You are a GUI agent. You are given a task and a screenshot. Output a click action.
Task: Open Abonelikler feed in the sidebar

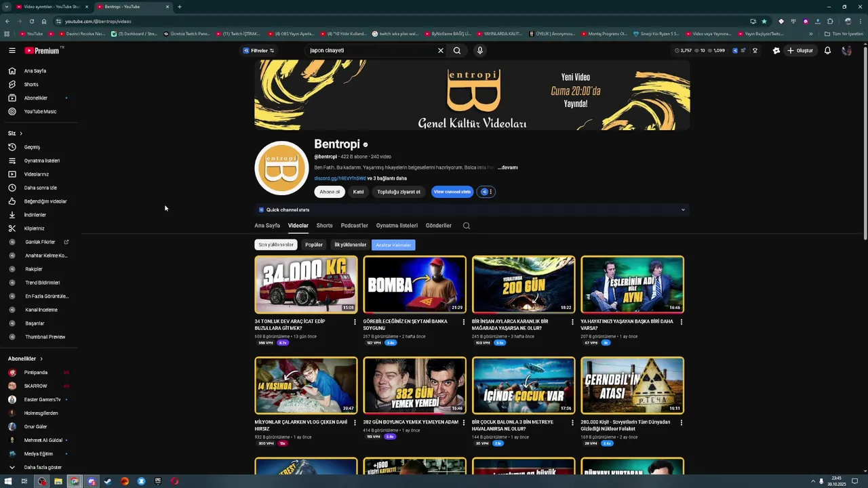(36, 98)
